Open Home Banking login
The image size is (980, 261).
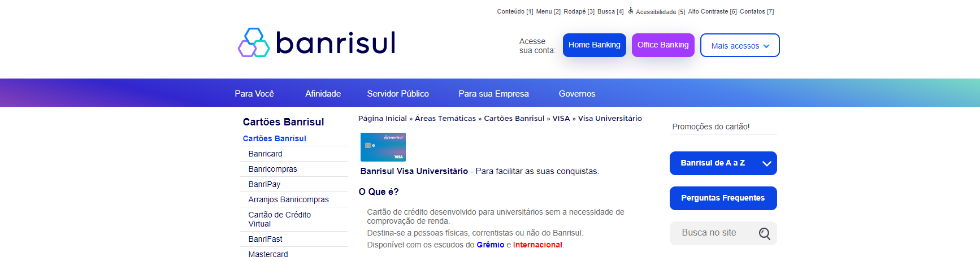pyautogui.click(x=594, y=45)
